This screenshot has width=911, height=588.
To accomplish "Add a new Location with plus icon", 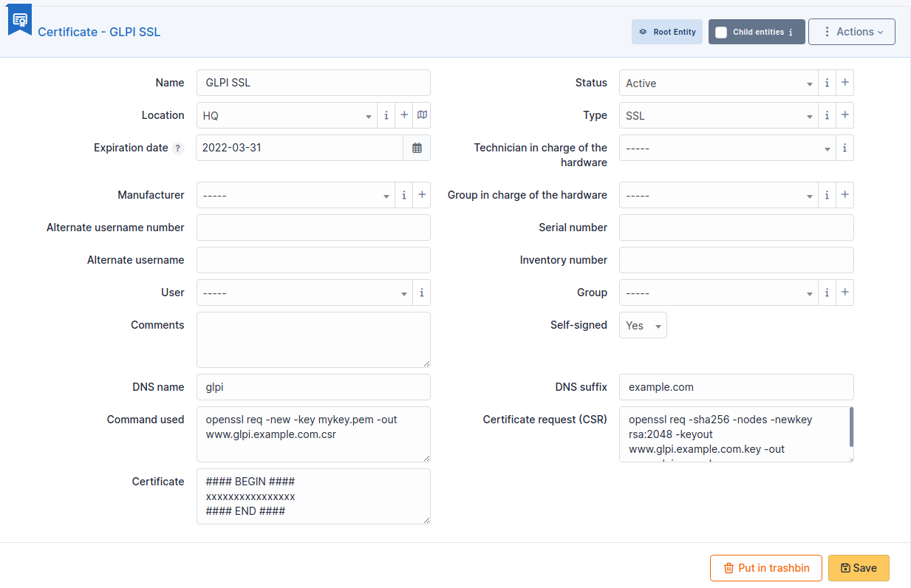I will coord(404,115).
